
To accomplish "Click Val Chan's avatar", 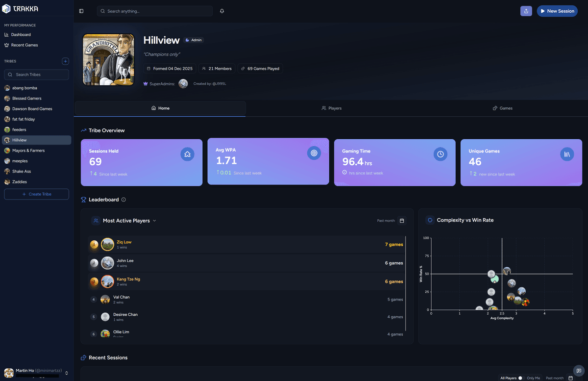I will pyautogui.click(x=105, y=299).
